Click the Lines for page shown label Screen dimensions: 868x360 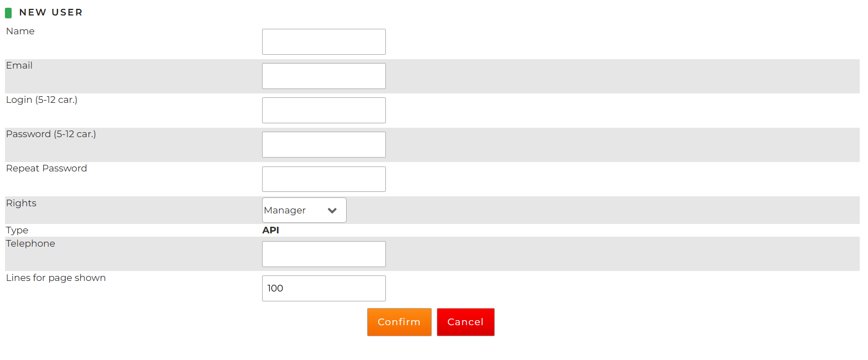[x=56, y=278]
